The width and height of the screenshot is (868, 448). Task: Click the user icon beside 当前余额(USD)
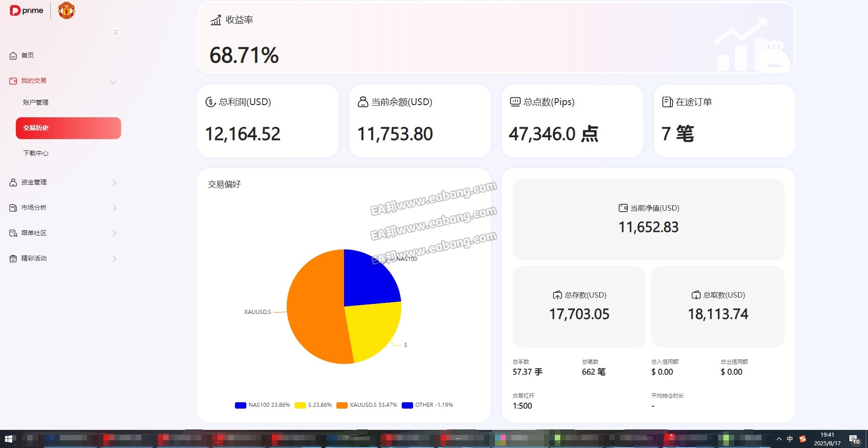point(363,102)
